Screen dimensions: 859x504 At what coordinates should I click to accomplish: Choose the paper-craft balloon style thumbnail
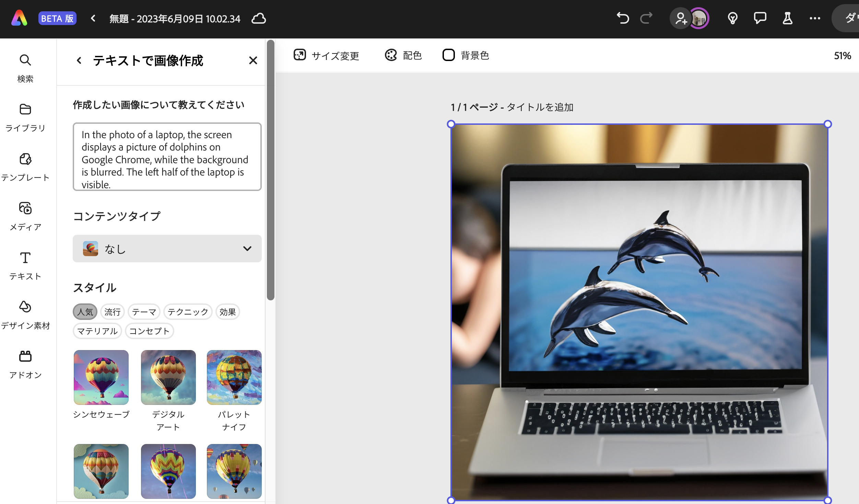[101, 471]
